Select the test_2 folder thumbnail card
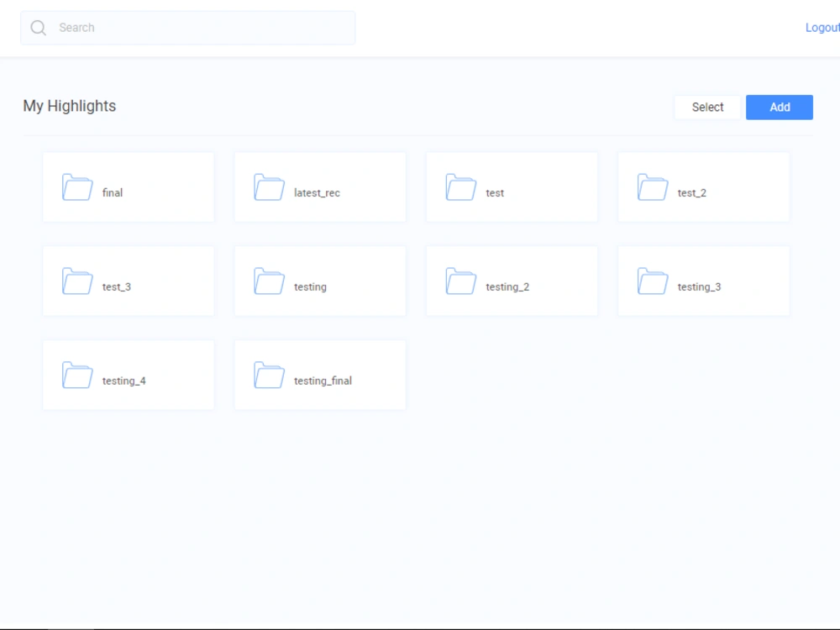This screenshot has height=630, width=840. [x=703, y=186]
